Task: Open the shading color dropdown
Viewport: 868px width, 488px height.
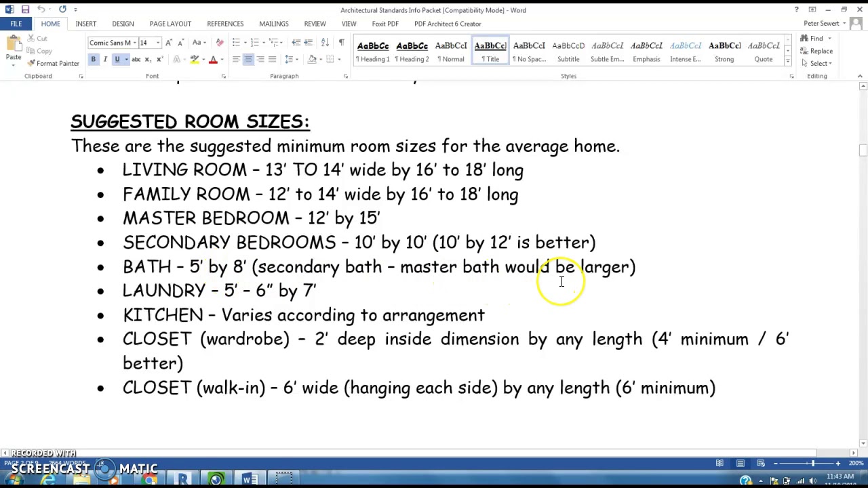Action: [x=321, y=60]
